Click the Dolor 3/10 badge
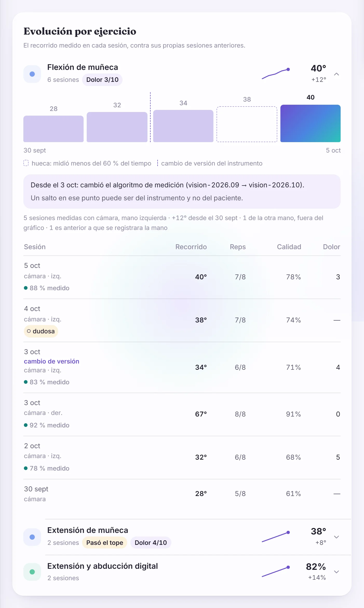Viewport: 364px width, 608px height. [102, 80]
